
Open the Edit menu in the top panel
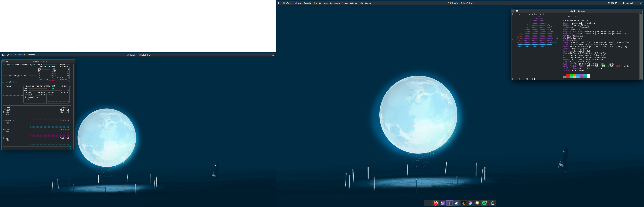click(x=321, y=3)
